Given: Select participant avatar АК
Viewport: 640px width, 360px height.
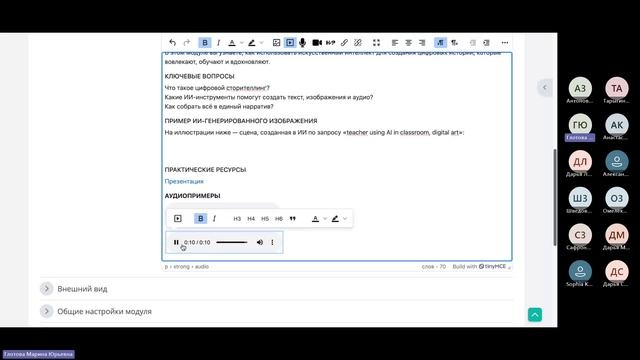Looking at the screenshot, I should (617, 125).
